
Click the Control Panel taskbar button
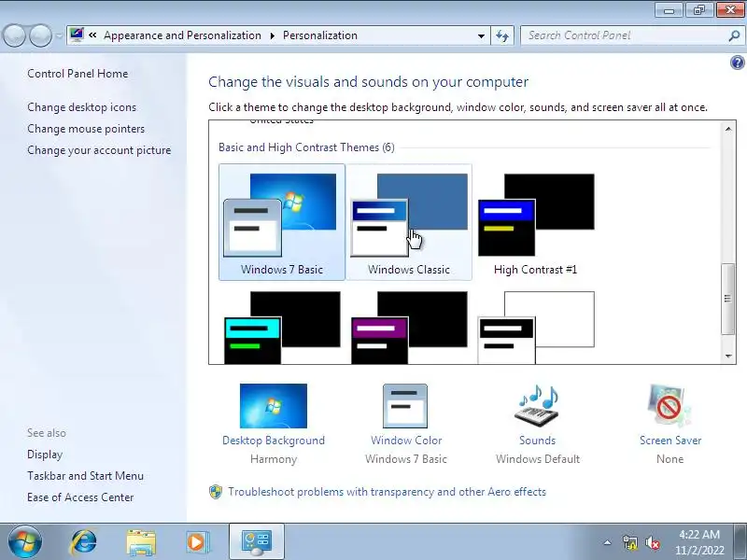coord(256,542)
